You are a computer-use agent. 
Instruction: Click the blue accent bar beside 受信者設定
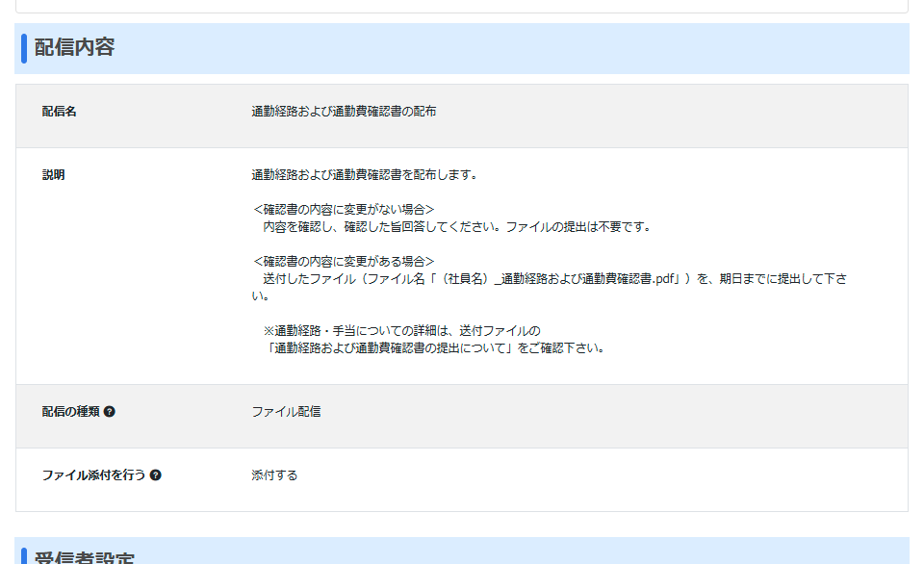(24, 555)
